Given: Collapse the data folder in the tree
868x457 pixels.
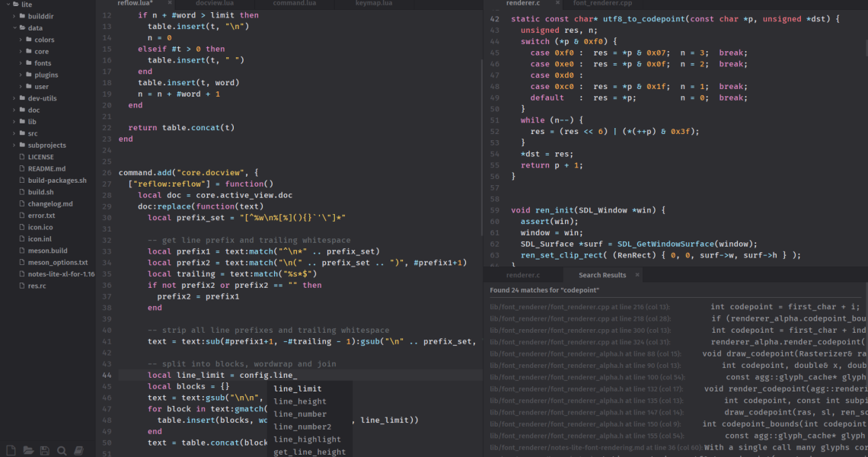Looking at the screenshot, I should pos(13,27).
